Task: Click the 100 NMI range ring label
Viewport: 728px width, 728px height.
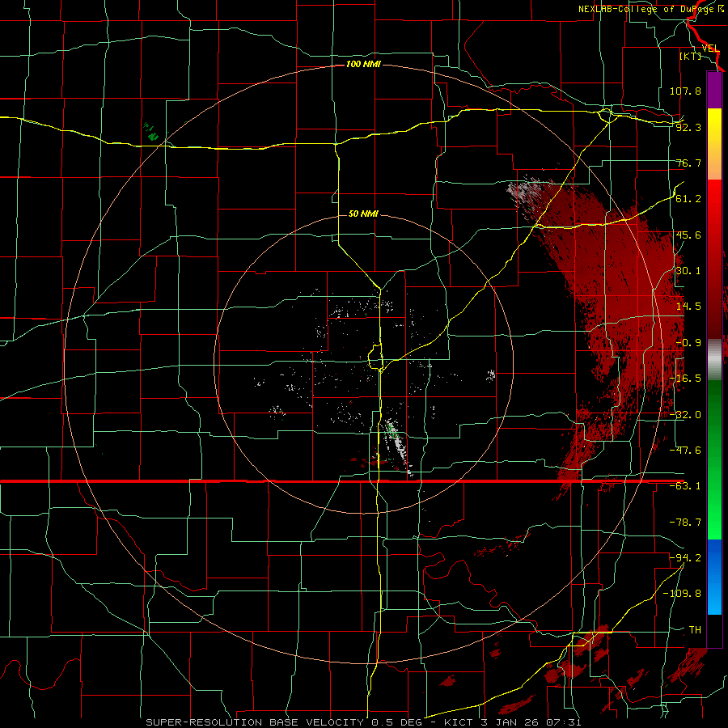Action: [x=363, y=64]
